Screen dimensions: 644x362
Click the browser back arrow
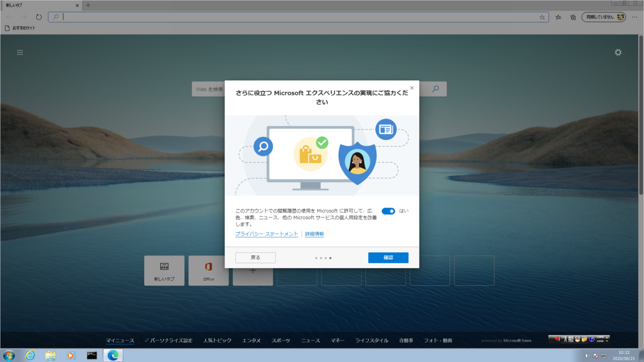tap(10, 17)
